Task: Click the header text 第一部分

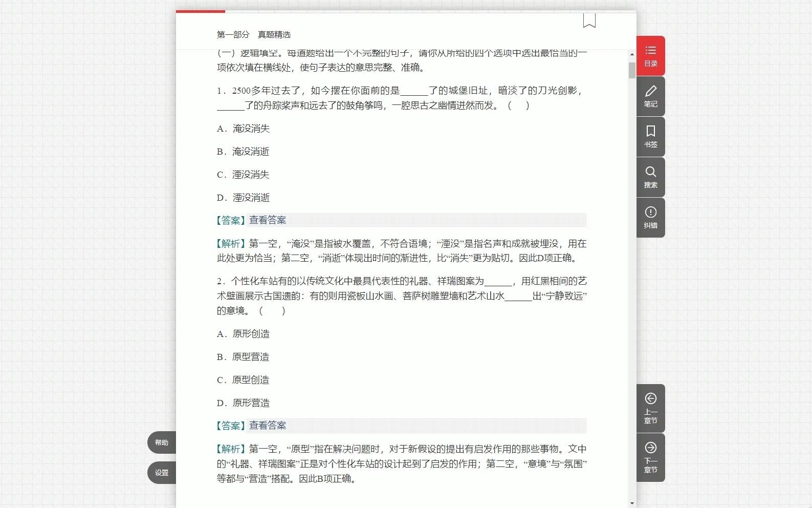Action: pos(233,34)
